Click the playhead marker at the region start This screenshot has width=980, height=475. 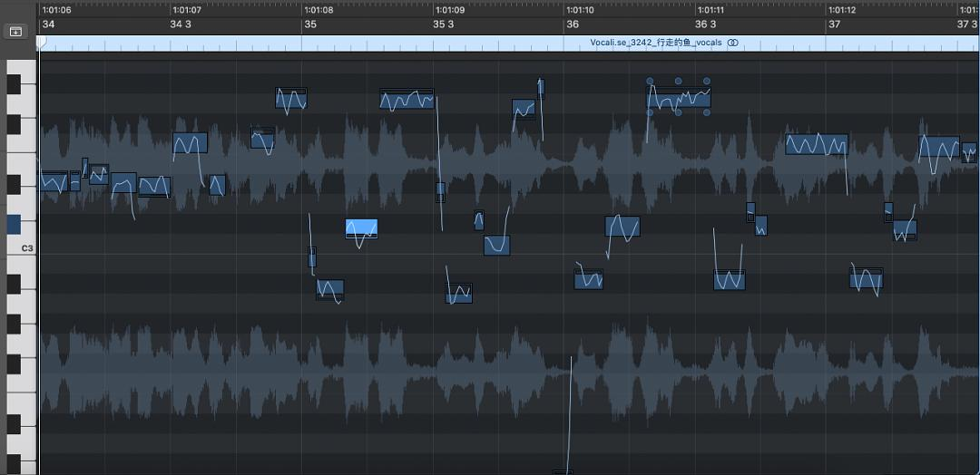40,43
